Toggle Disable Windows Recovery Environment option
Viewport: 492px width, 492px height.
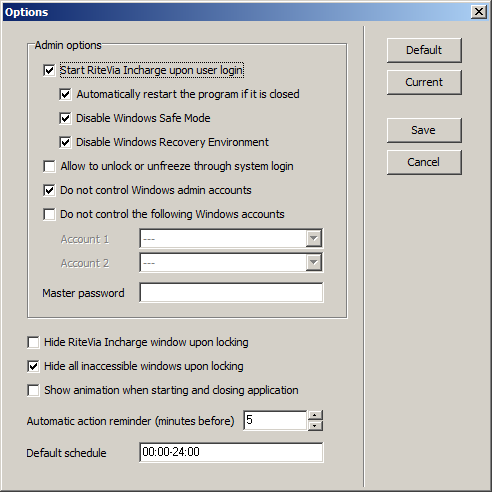[65, 142]
